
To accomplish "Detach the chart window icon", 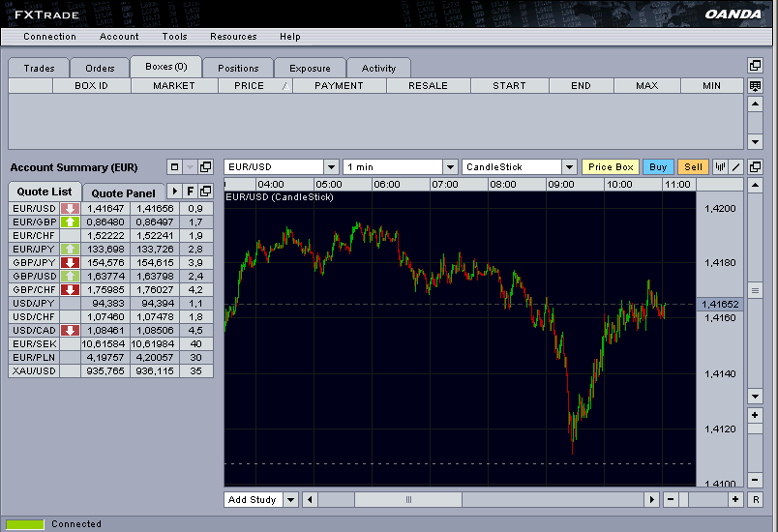I will click(x=755, y=167).
